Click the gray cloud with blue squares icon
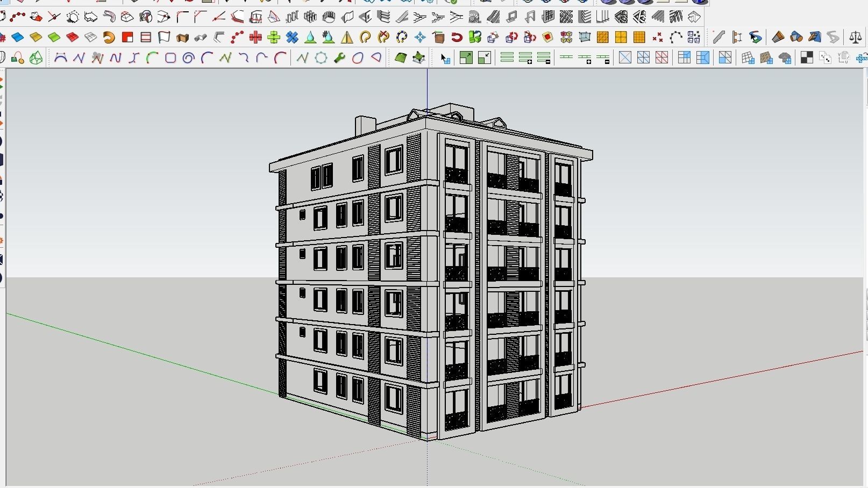The image size is (868, 488). pyautogui.click(x=785, y=58)
